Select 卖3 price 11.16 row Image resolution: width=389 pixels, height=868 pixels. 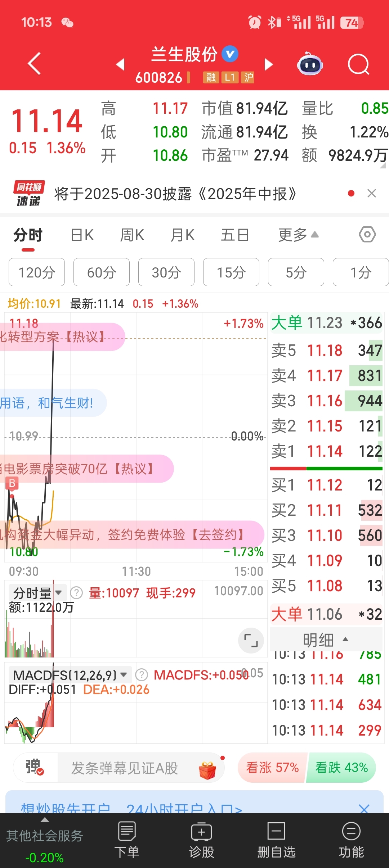(326, 401)
